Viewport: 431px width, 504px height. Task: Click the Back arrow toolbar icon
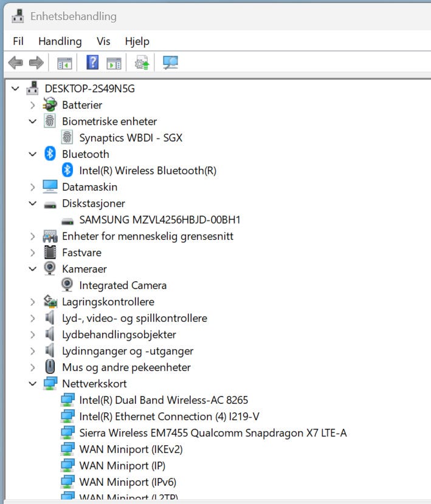(15, 63)
